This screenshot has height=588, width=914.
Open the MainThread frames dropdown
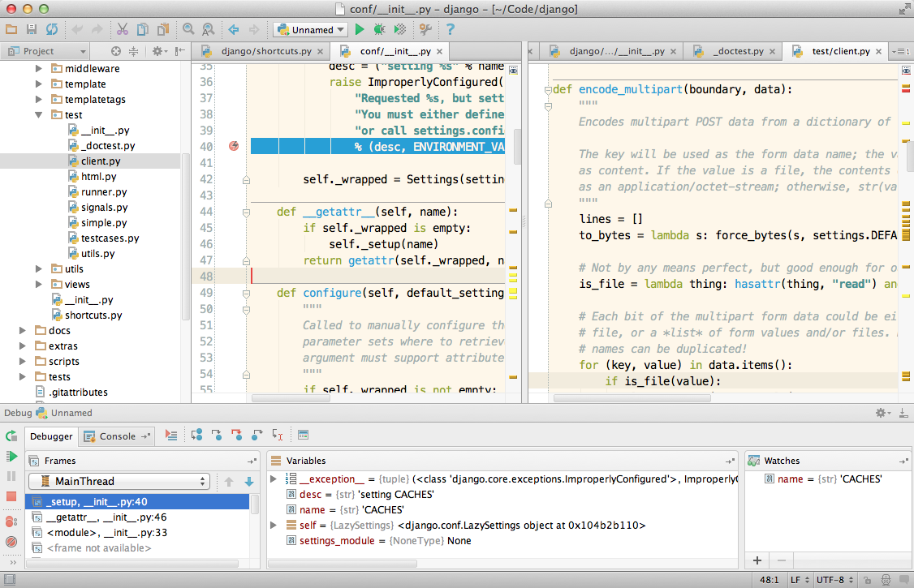pyautogui.click(x=119, y=482)
